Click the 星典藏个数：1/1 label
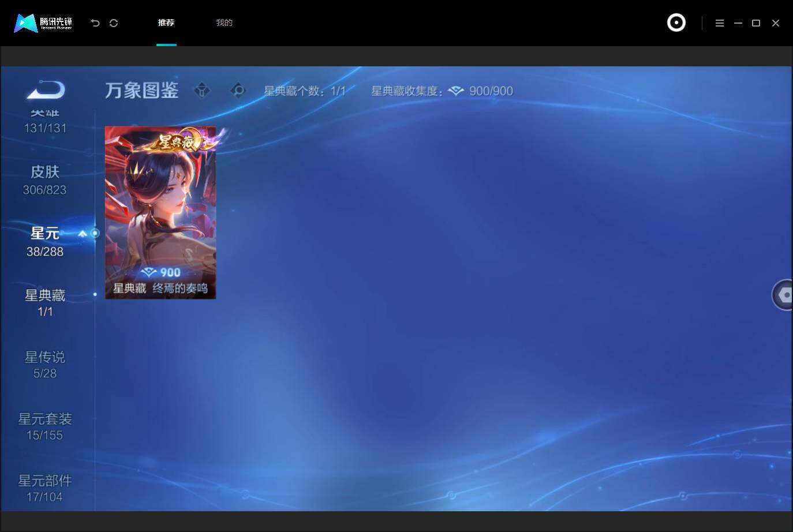This screenshot has height=532, width=793. 305,91
